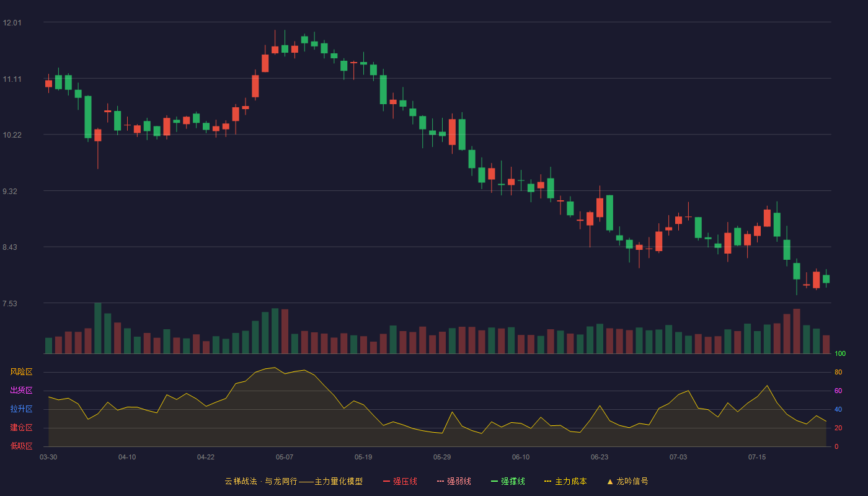The width and height of the screenshot is (868, 496).
Task: Select the 风险区 zone label
Action: 21,372
